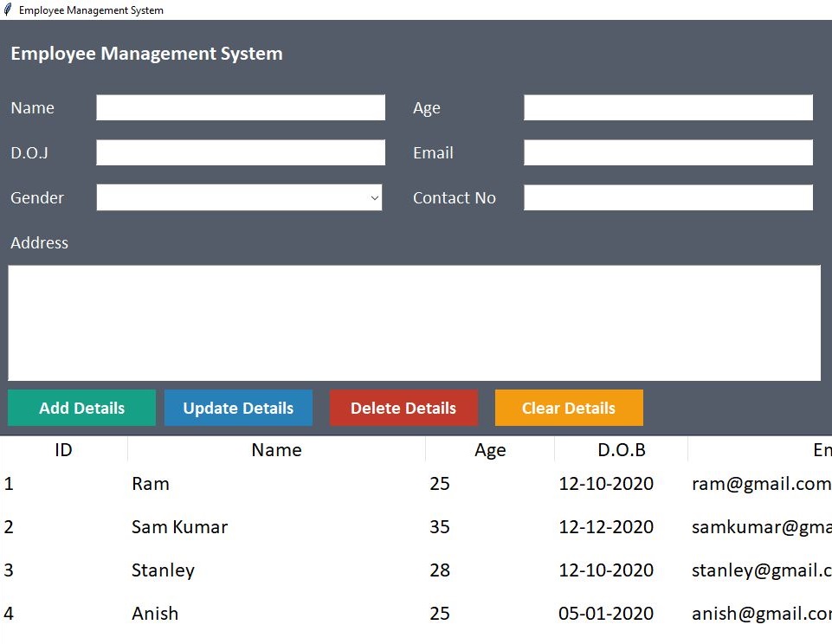Select the D.O.J entry box
This screenshot has height=644, width=832.
(x=240, y=152)
